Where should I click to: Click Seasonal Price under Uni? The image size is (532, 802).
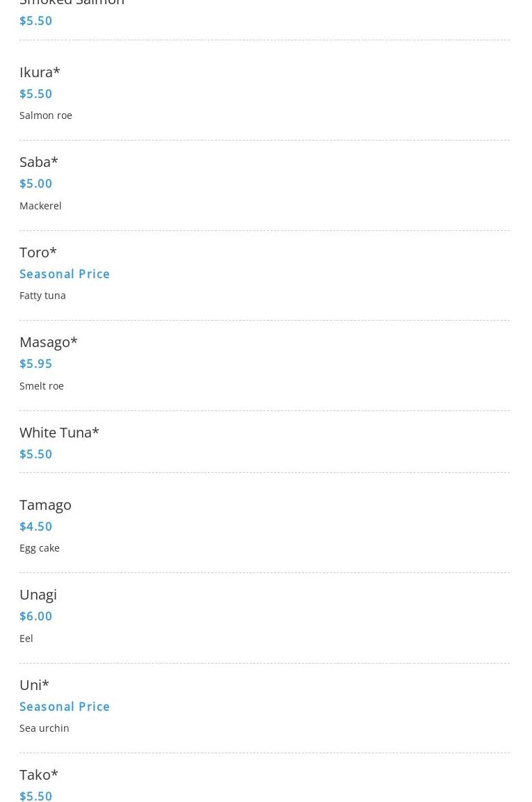[65, 707]
